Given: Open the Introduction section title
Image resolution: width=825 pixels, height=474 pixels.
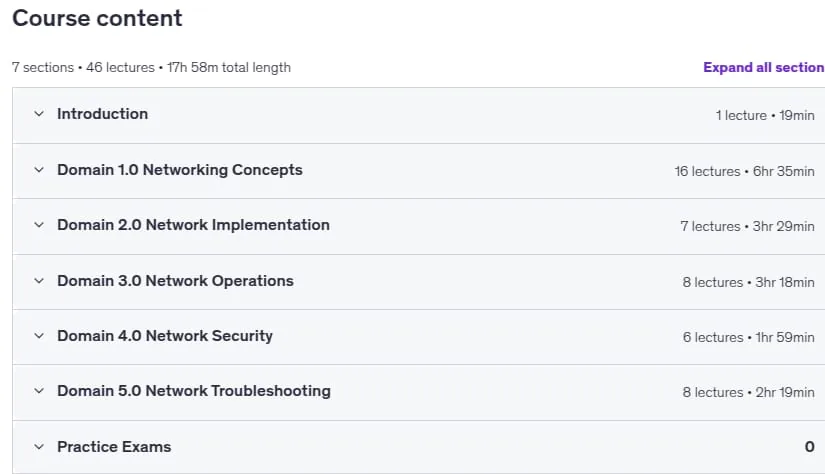Looking at the screenshot, I should [103, 114].
